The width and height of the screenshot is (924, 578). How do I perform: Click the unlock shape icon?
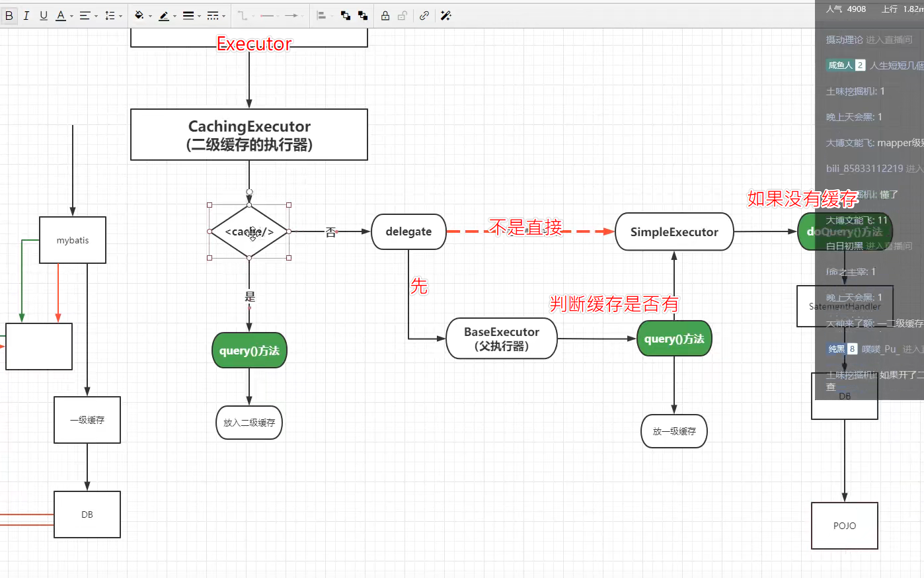pos(402,15)
